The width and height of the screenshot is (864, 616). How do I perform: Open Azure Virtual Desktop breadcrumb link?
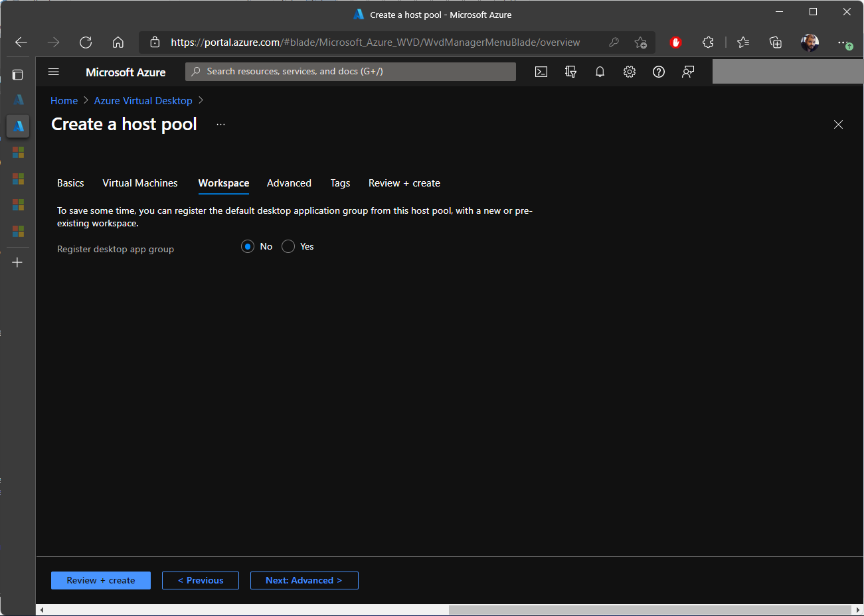click(x=143, y=101)
